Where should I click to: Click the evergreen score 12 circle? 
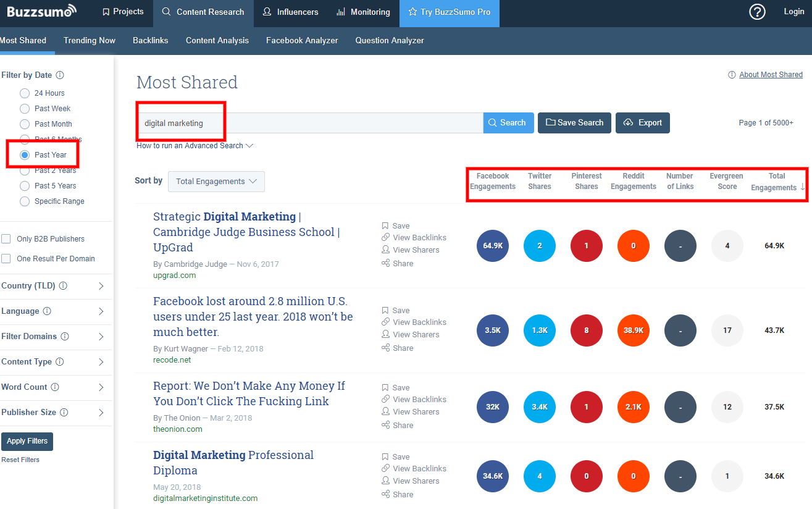[x=727, y=407]
